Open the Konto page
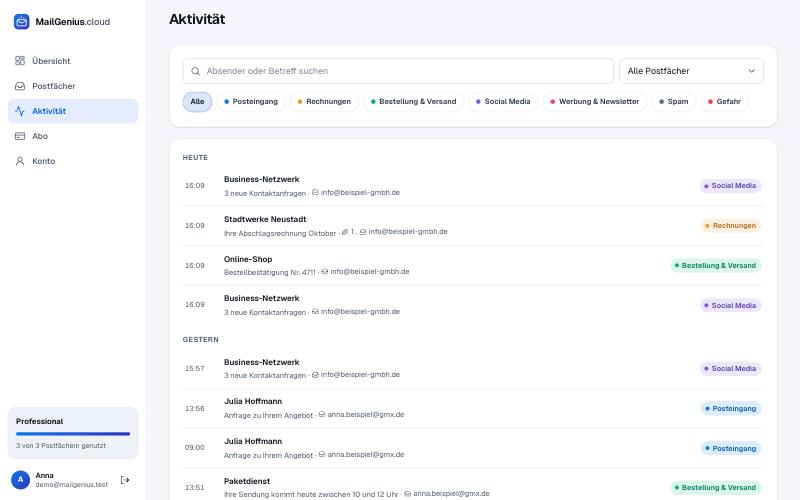 (x=73, y=161)
